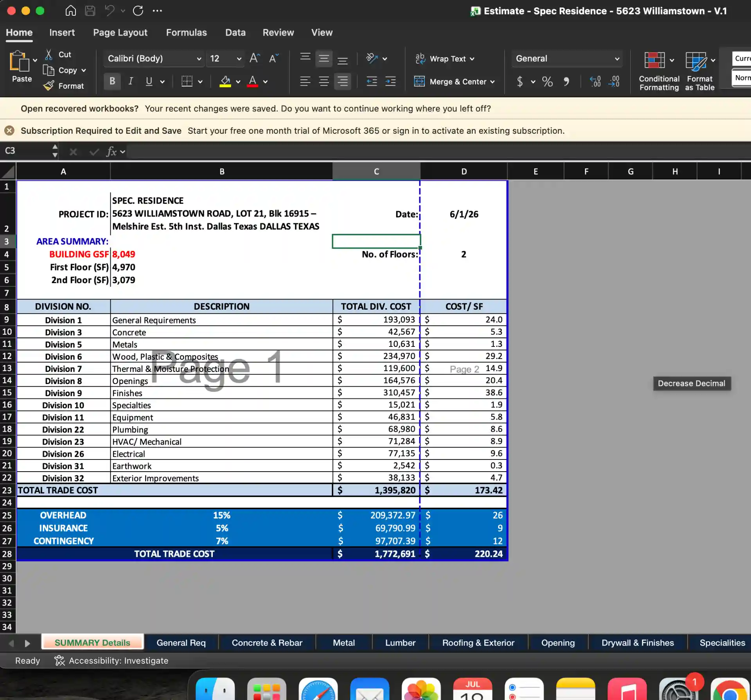Click the select all corner triangle
The height and width of the screenshot is (700, 751).
click(x=8, y=171)
